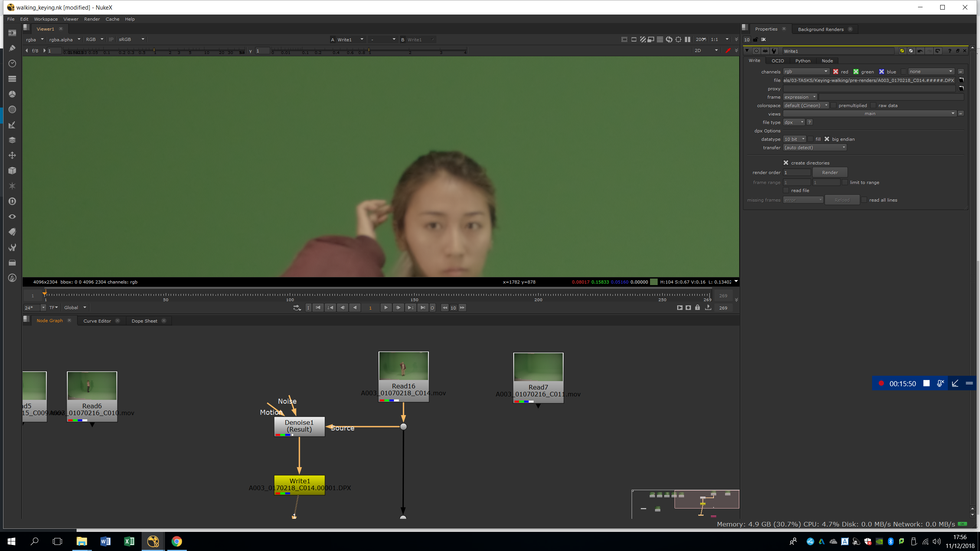Toggle the big endian checkbox
The width and height of the screenshot is (980, 551).
(x=827, y=139)
